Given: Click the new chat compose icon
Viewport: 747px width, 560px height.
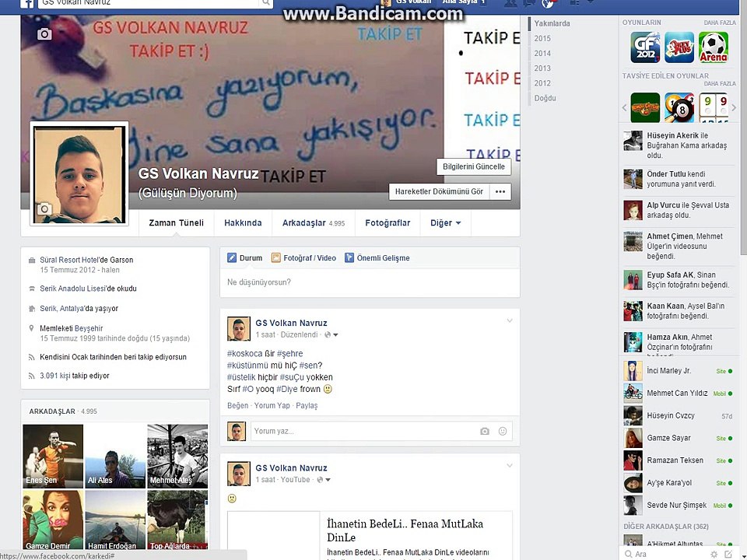Looking at the screenshot, I should pyautogui.click(x=728, y=555).
